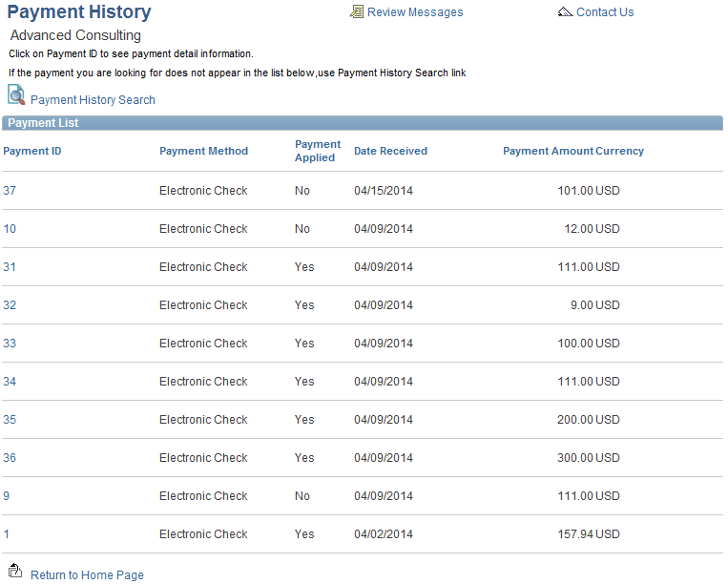Open the Payment History Search link
This screenshot has width=728, height=584.
[x=93, y=100]
